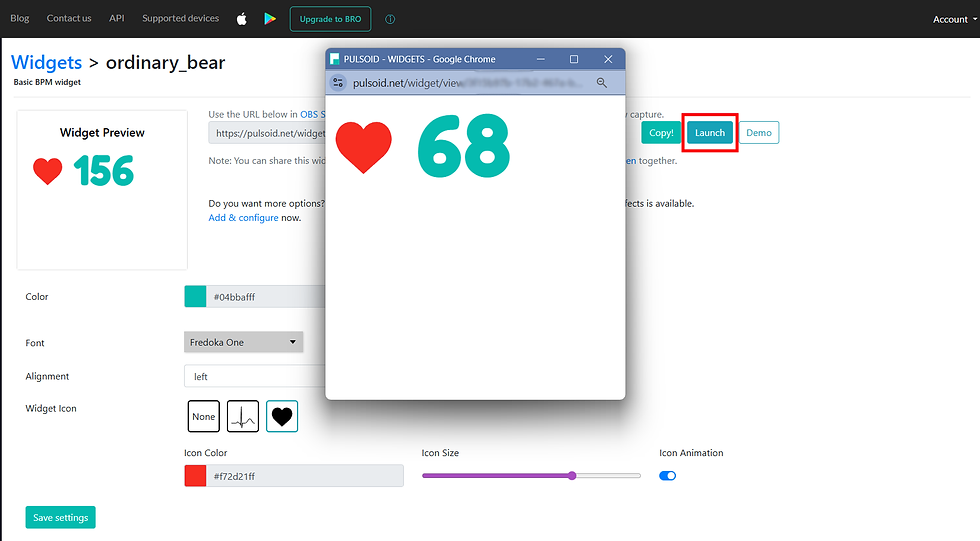Image resolution: width=980 pixels, height=541 pixels.
Task: Toggle the Icon Animation switch
Action: pos(668,475)
